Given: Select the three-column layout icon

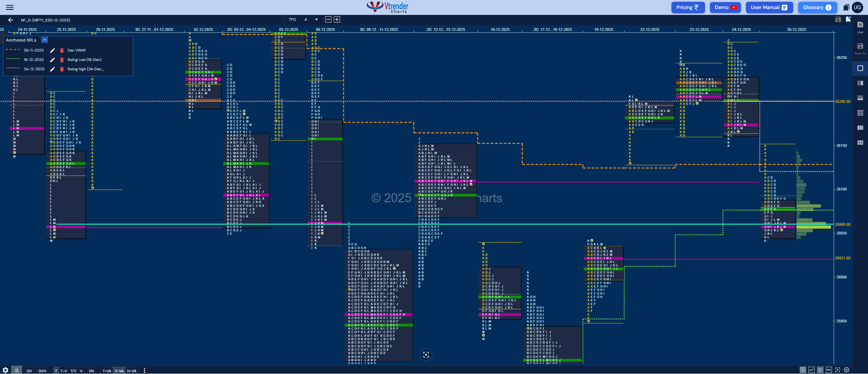Looking at the screenshot, I should pos(860,128).
